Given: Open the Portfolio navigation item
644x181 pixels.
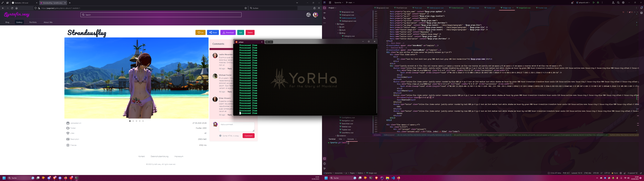Looking at the screenshot, I should (33, 22).
